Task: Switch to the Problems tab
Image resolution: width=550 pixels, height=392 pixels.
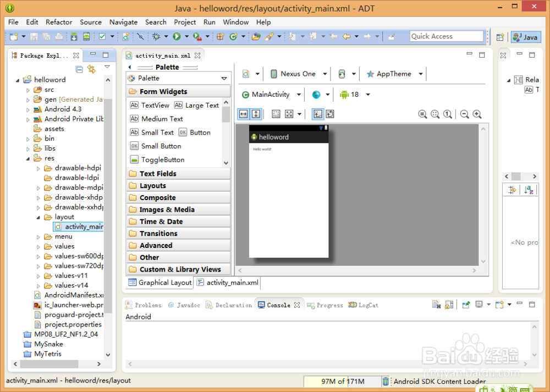Action: click(144, 305)
